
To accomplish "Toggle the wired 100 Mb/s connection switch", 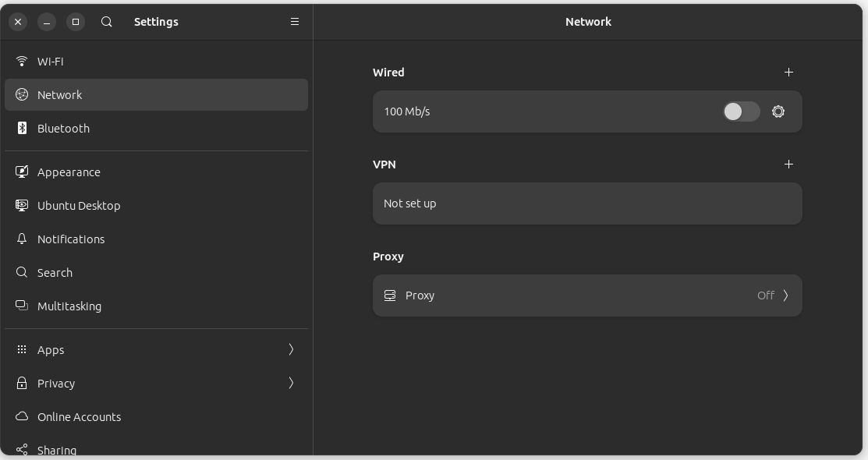I will pyautogui.click(x=741, y=111).
